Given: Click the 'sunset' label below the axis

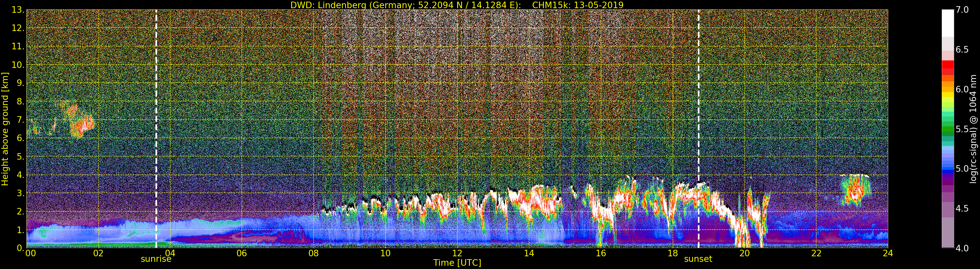Looking at the screenshot, I should (698, 259).
